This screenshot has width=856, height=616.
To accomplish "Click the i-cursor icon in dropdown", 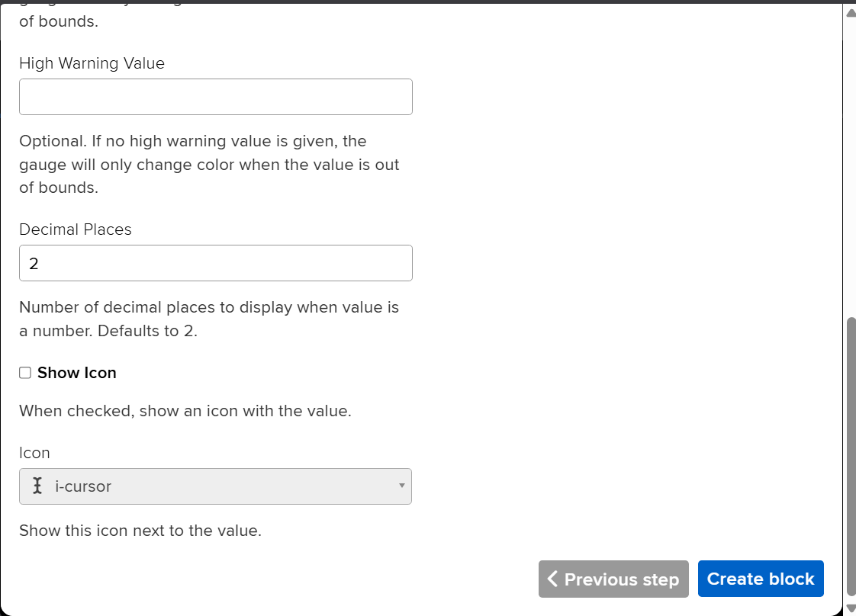I will click(37, 486).
